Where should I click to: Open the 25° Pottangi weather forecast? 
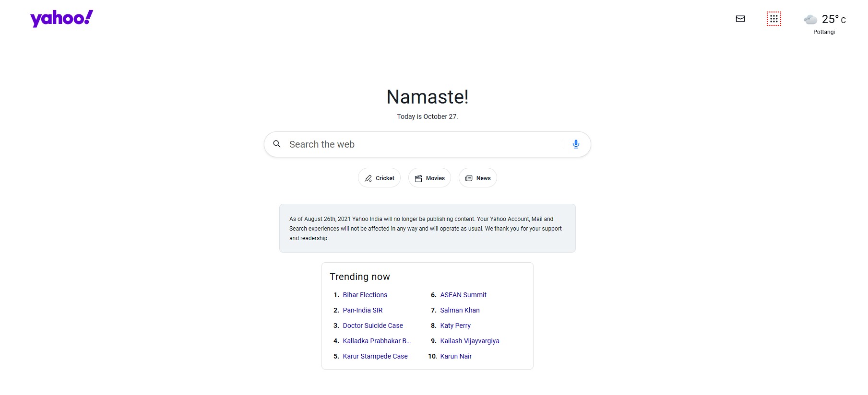point(833,20)
